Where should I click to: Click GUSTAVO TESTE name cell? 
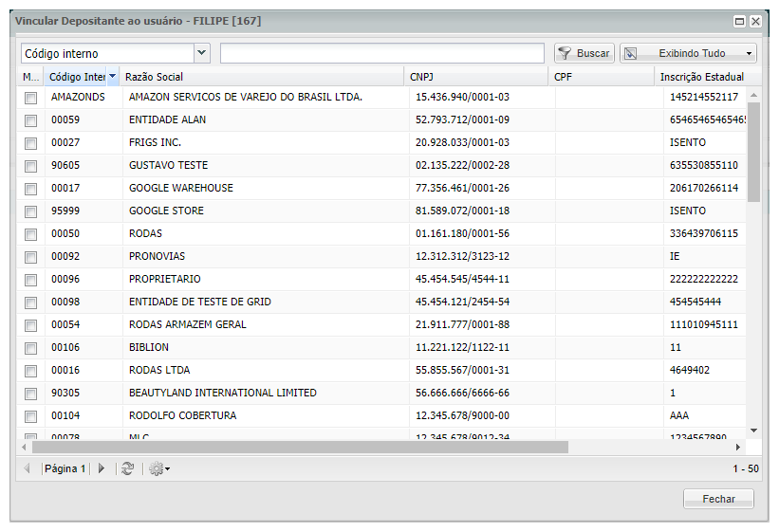point(168,165)
